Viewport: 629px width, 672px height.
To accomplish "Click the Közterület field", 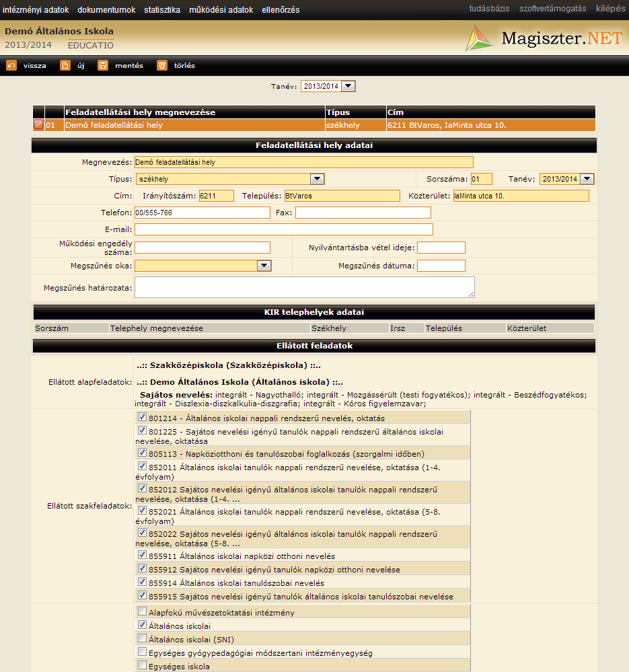I will coord(521,196).
